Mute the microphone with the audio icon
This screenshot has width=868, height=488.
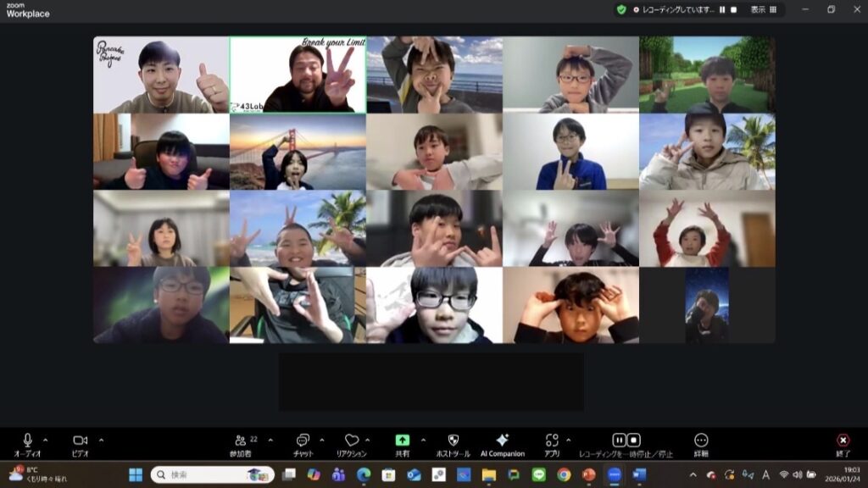click(x=27, y=440)
